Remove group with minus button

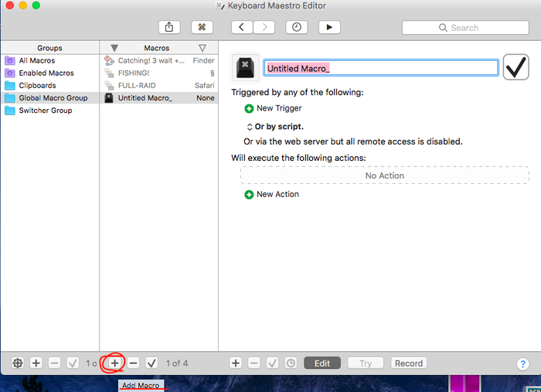(54, 363)
